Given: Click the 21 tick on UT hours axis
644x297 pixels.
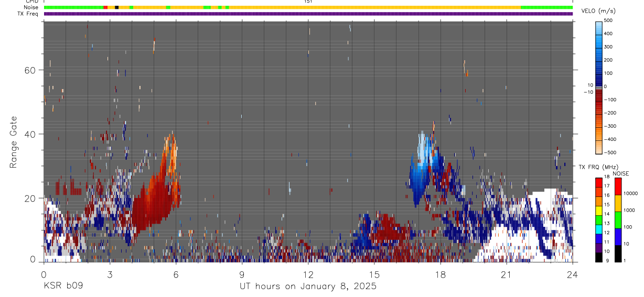Looking at the screenshot, I should pos(506,274).
